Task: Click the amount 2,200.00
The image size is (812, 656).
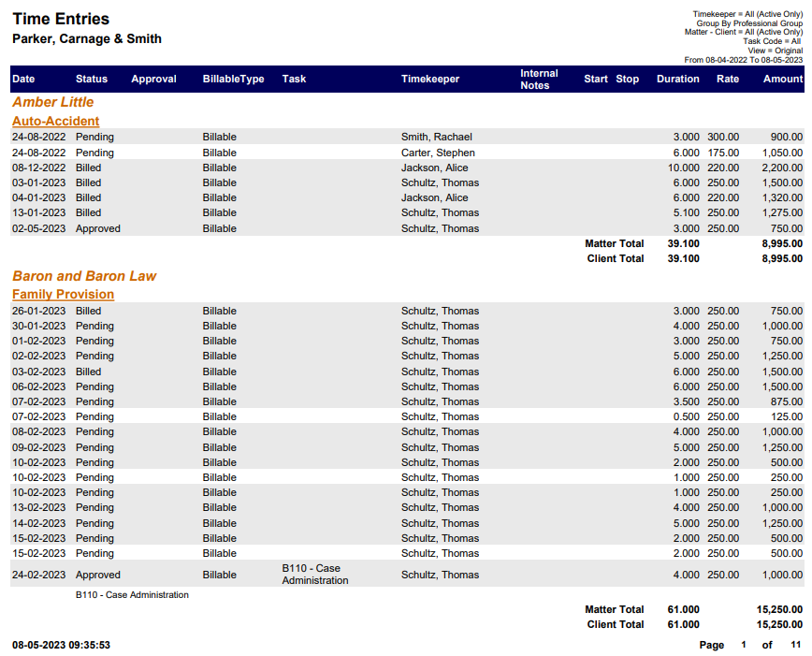Action: pos(782,168)
